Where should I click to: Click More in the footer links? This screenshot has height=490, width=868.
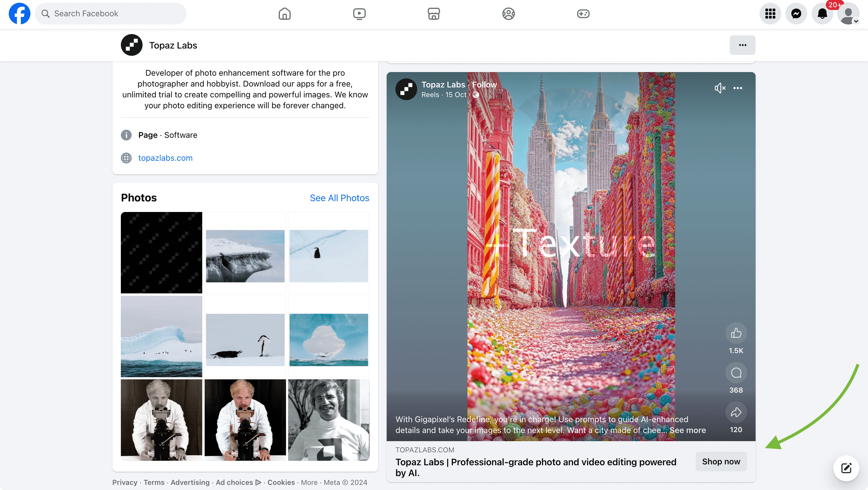click(x=309, y=482)
